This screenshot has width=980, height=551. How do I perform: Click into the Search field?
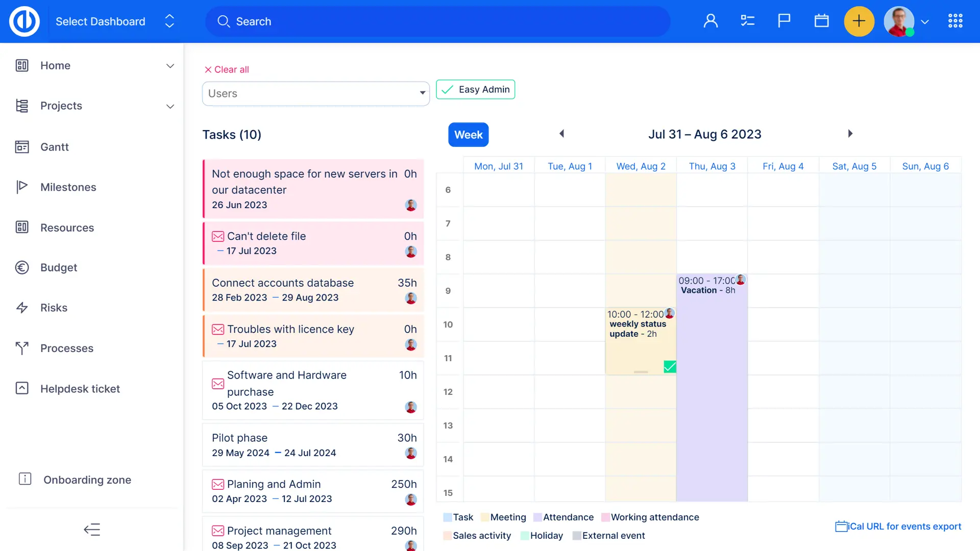tap(437, 21)
